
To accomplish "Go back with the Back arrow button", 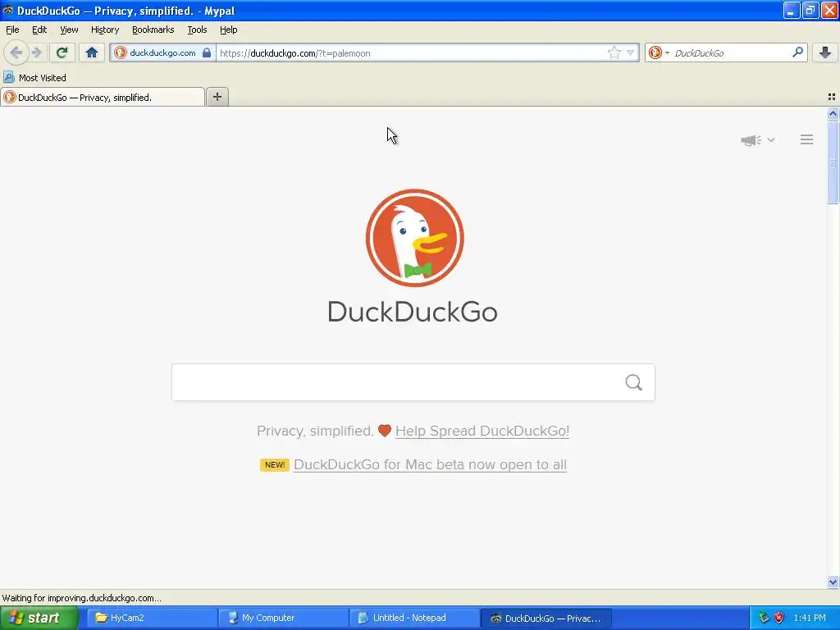I will point(16,52).
